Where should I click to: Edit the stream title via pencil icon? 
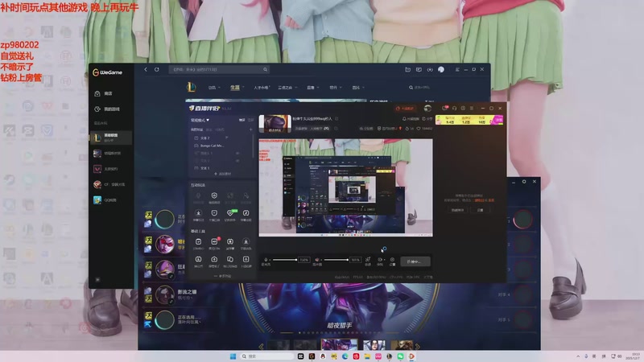(x=336, y=118)
